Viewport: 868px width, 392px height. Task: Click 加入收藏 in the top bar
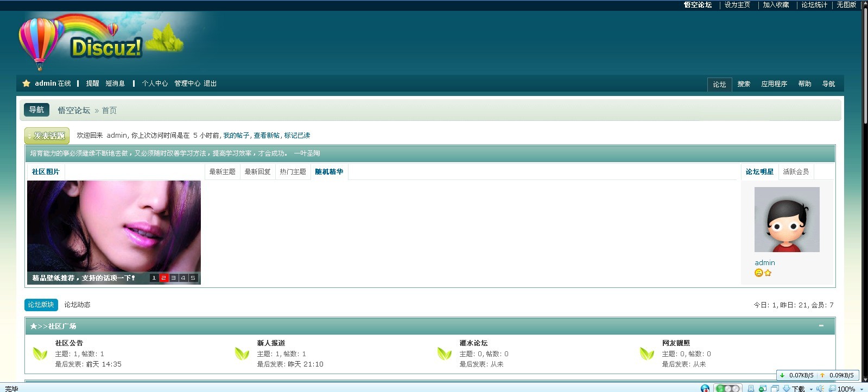[776, 5]
